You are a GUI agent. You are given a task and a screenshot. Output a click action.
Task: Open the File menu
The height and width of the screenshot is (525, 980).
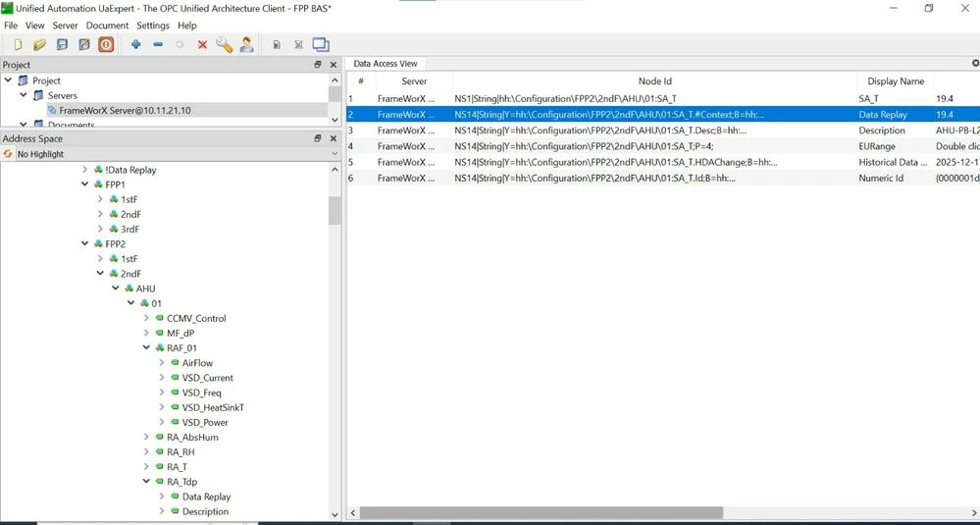pos(11,26)
